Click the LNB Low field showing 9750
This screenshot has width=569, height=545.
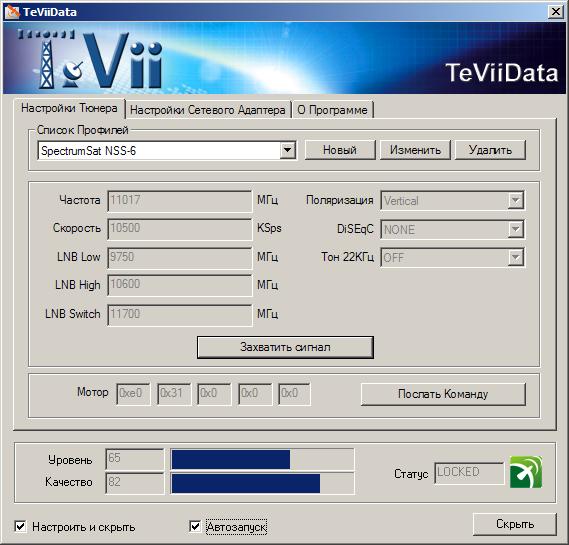(x=180, y=258)
